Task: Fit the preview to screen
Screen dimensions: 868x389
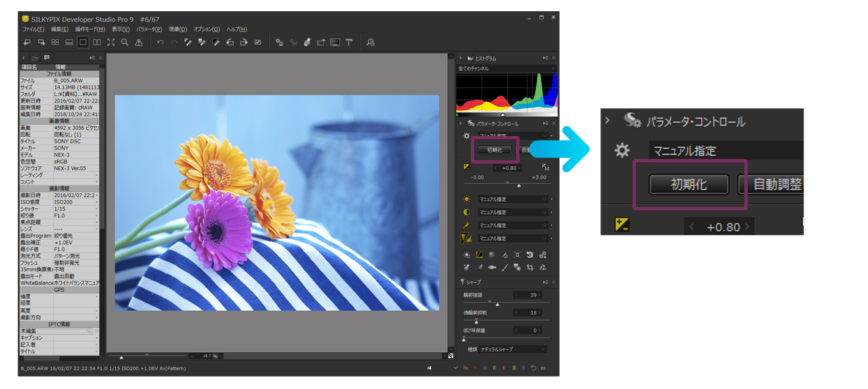Action: coord(110,42)
